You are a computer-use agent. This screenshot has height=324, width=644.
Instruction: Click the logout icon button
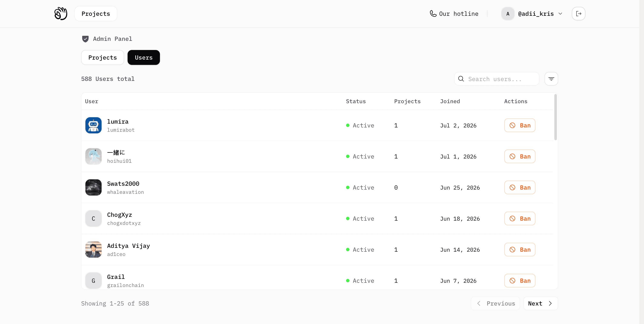(x=578, y=13)
